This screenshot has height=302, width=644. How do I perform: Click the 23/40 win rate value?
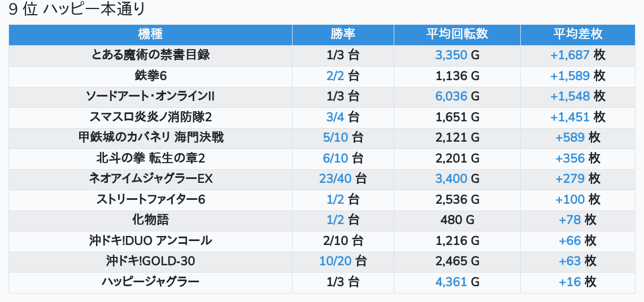coord(335,178)
